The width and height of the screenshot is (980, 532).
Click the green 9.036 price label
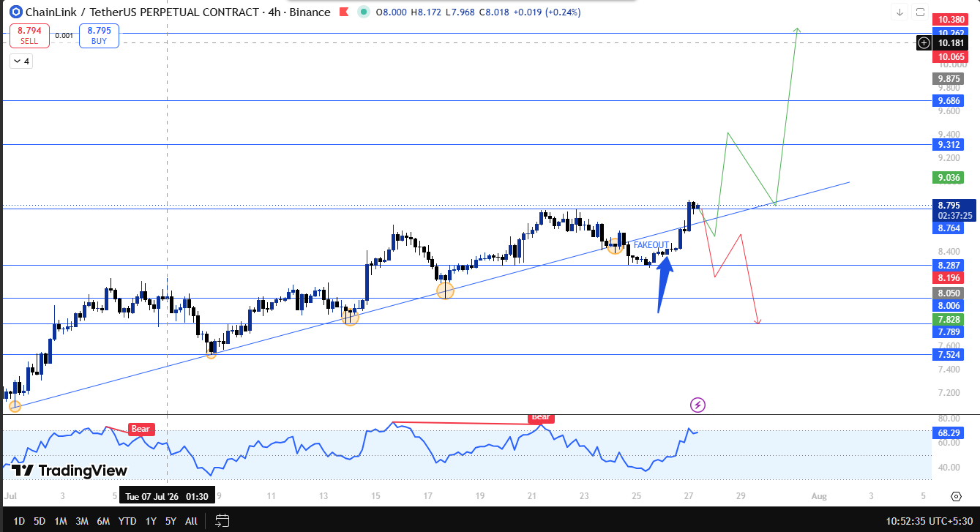[950, 177]
